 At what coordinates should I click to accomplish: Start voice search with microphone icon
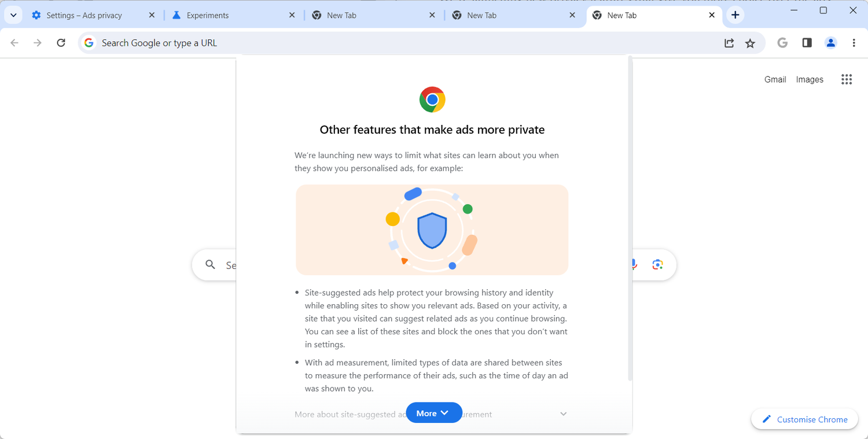coord(634,265)
